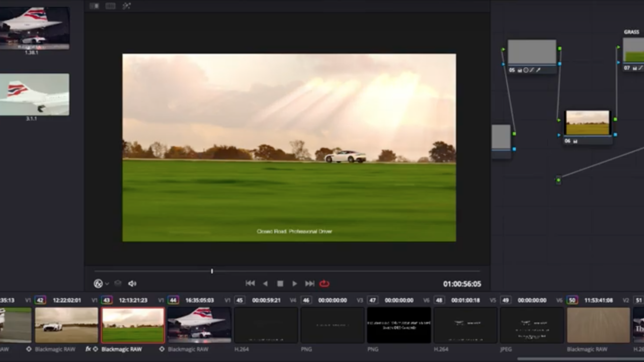Open the H.264 clip format label dropdown
This screenshot has height=362, width=644.
242,349
